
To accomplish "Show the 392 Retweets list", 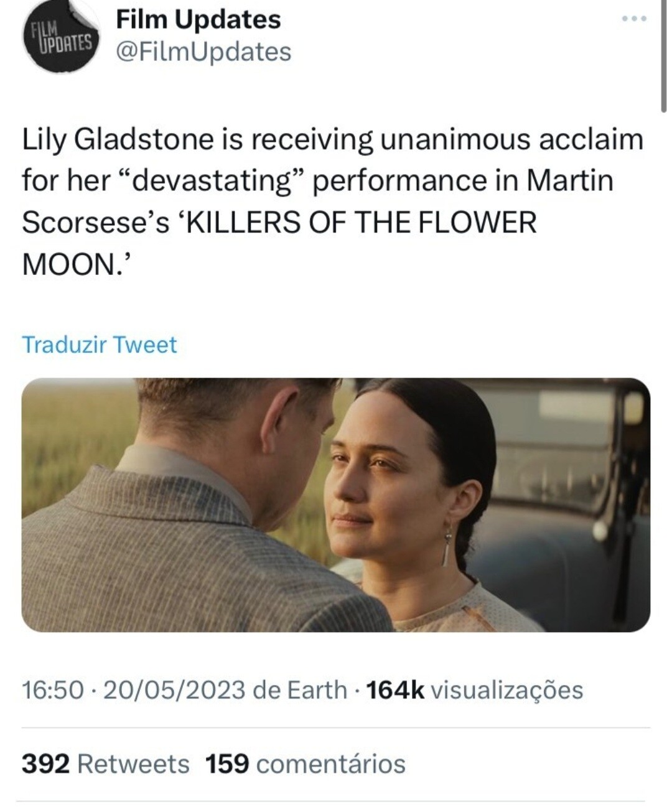I will coord(105,763).
